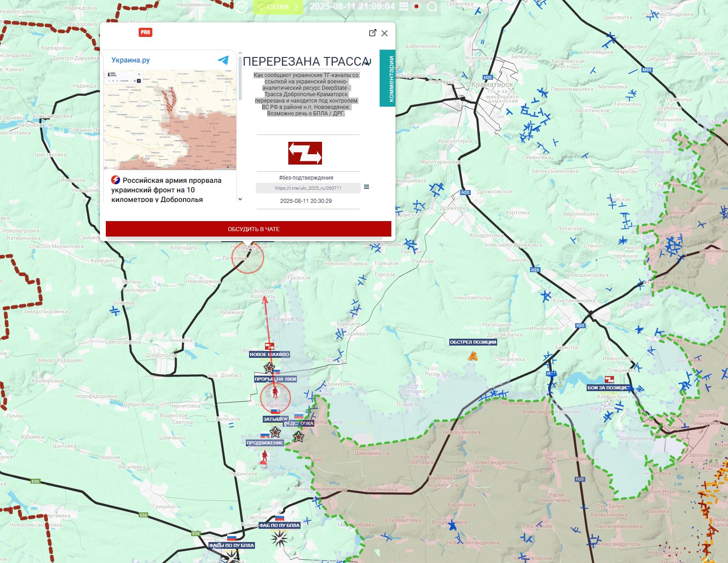
Task: Click the БОИ ЗА ПОЗИЦИИ label
Action: (x=608, y=387)
